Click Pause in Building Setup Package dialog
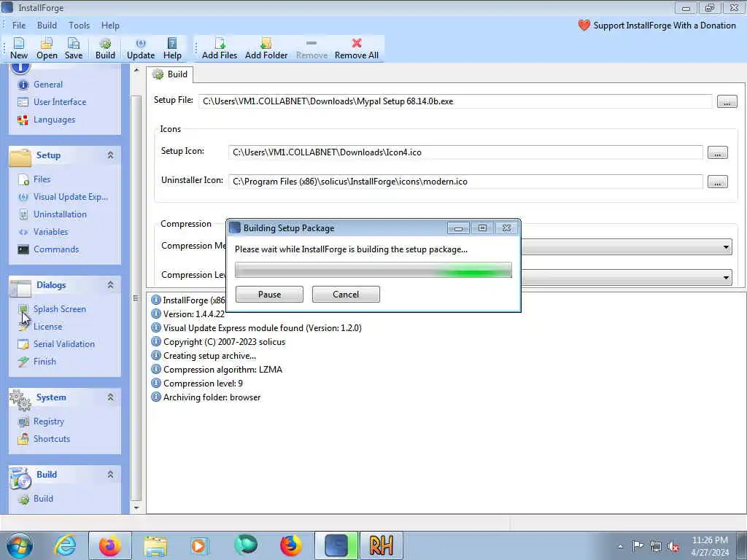The width and height of the screenshot is (747, 560). (269, 295)
